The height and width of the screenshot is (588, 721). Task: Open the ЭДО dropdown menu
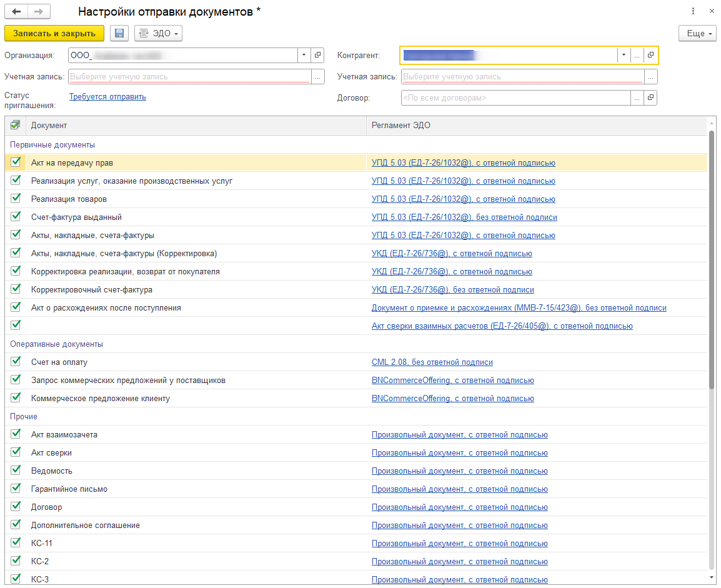click(x=158, y=33)
